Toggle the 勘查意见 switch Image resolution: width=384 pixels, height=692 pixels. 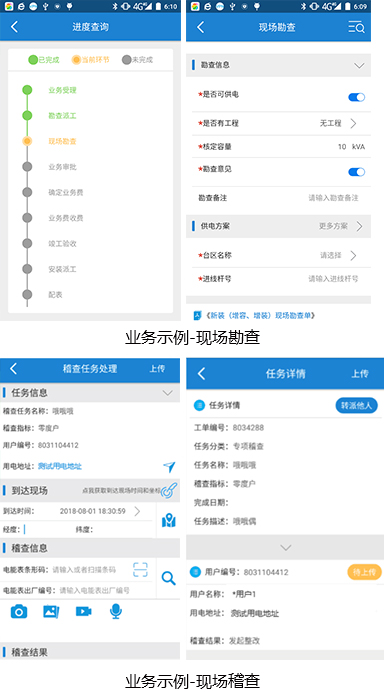pos(357,172)
